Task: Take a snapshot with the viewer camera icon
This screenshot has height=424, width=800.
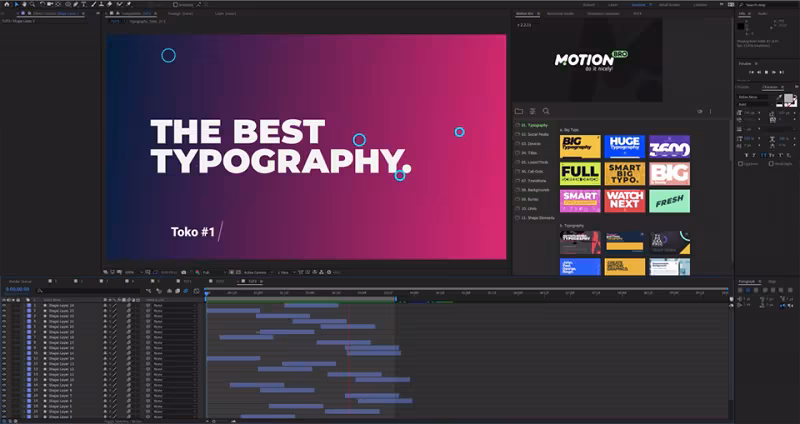Action: (184, 272)
